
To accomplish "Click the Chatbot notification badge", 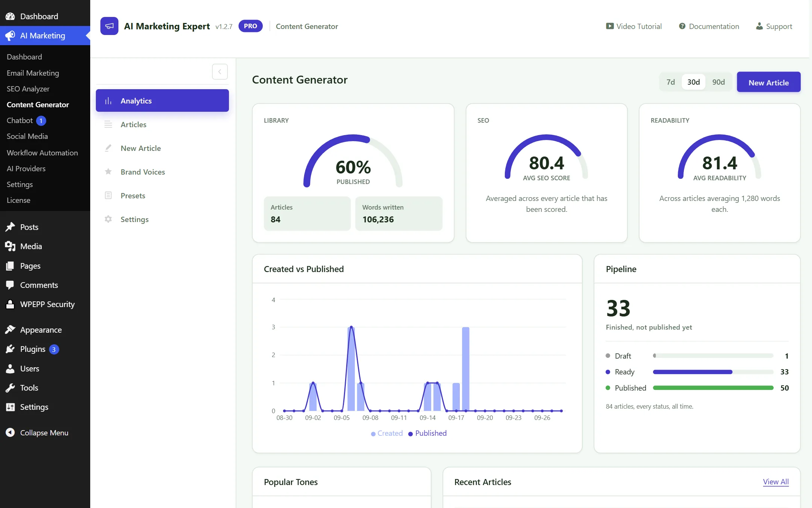I will point(41,120).
